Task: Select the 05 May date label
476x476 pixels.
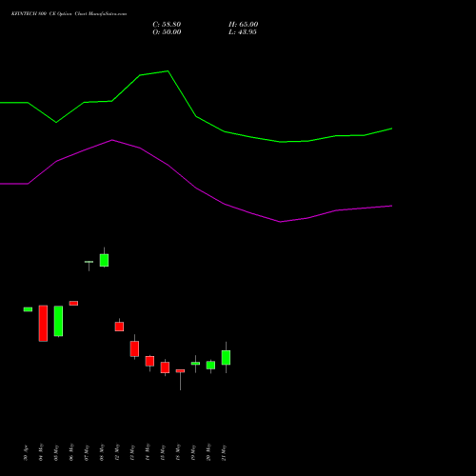Action: (x=56, y=452)
